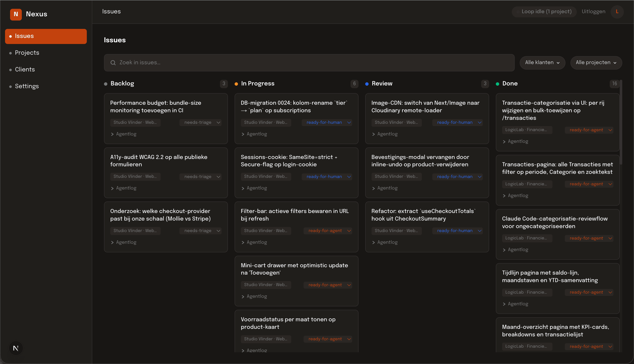634x364 pixels.
Task: Click project tag on Performance budget card
Action: point(135,123)
